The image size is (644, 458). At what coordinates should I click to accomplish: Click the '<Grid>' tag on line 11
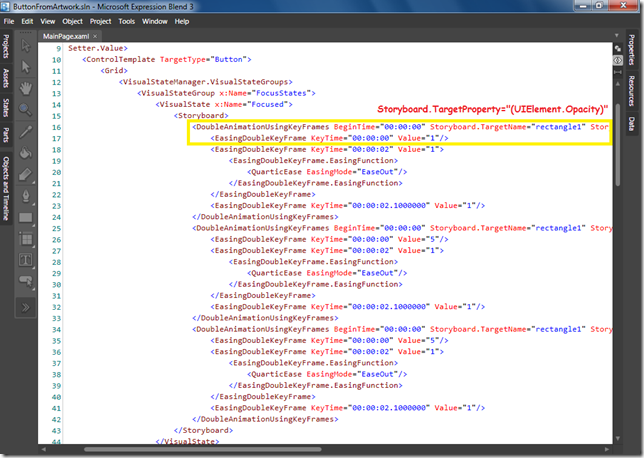point(114,71)
